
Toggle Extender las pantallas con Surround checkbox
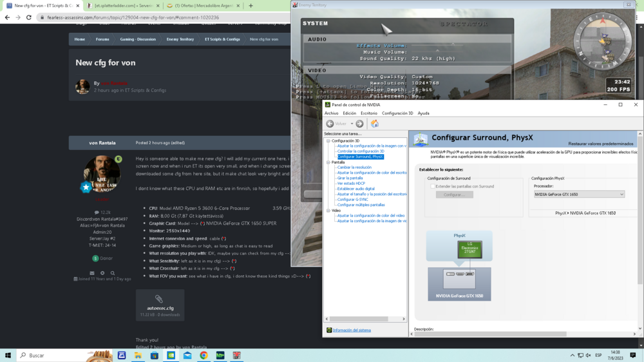[433, 187]
